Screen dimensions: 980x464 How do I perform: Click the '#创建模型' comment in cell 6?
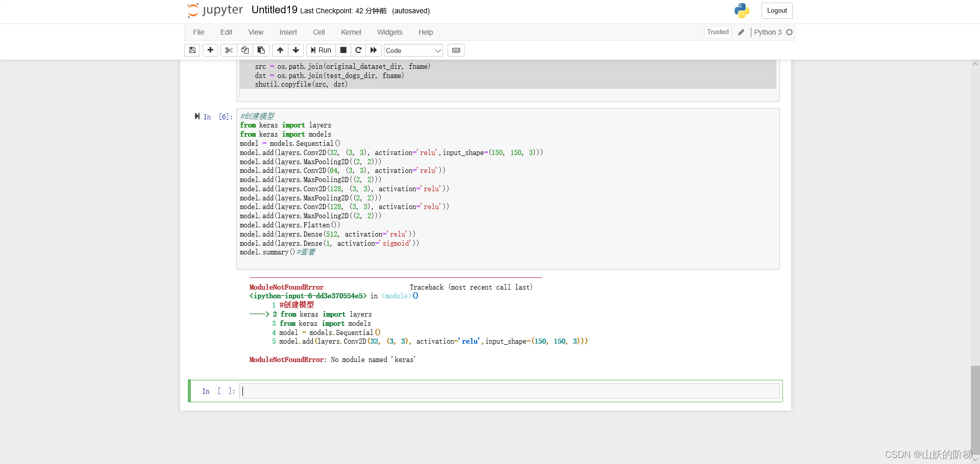pyautogui.click(x=257, y=116)
